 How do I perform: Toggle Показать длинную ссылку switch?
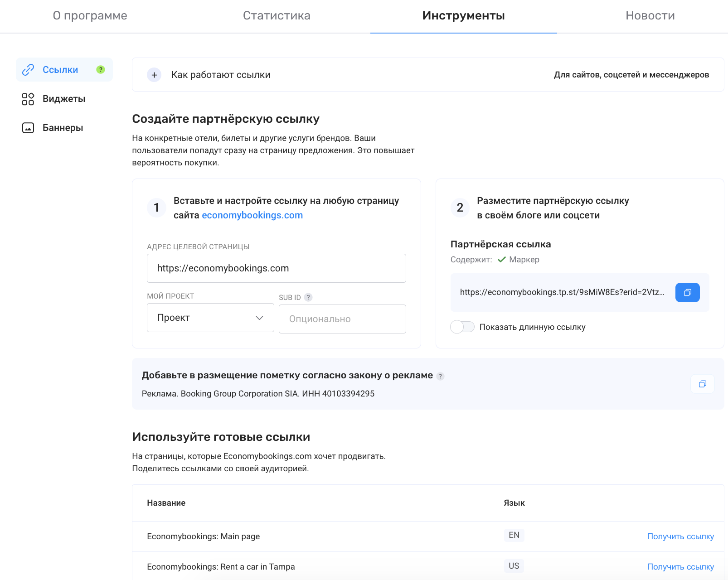coord(462,327)
